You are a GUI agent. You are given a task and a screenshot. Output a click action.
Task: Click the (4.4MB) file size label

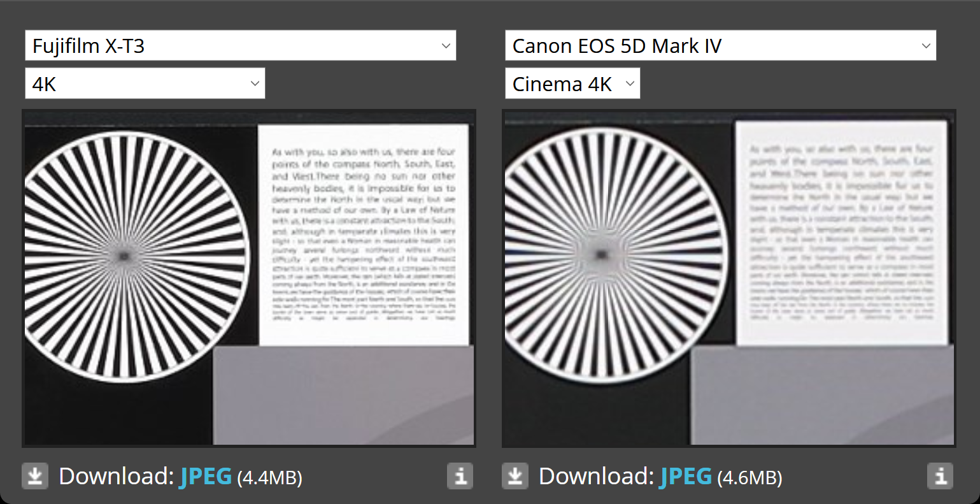269,477
